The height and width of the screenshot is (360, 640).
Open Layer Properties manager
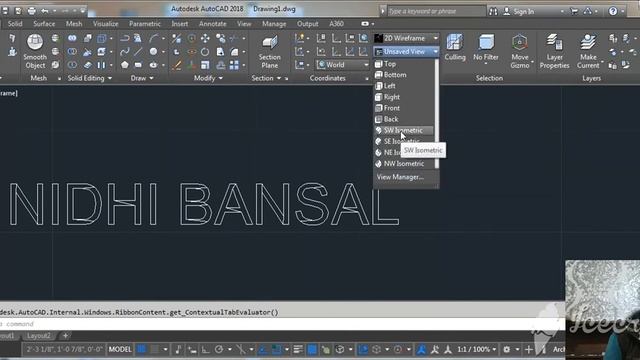pyautogui.click(x=554, y=51)
